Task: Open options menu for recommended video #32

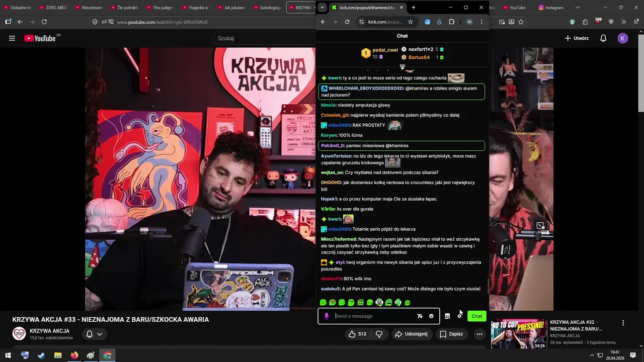Action: point(623,323)
